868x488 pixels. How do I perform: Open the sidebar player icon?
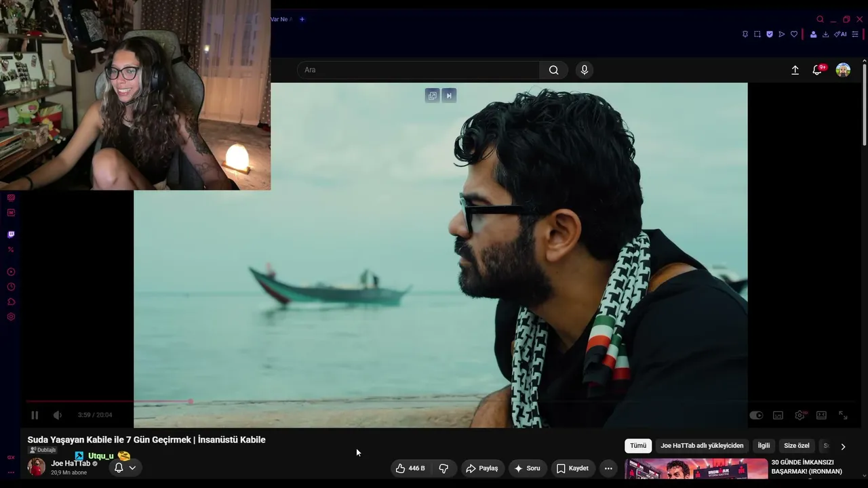tap(11, 272)
